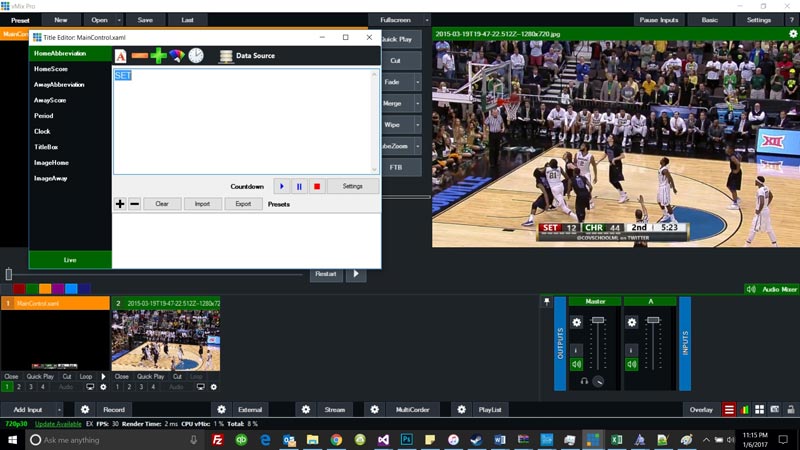Click Update Available link in status bar
The image size is (800, 450).
58,424
